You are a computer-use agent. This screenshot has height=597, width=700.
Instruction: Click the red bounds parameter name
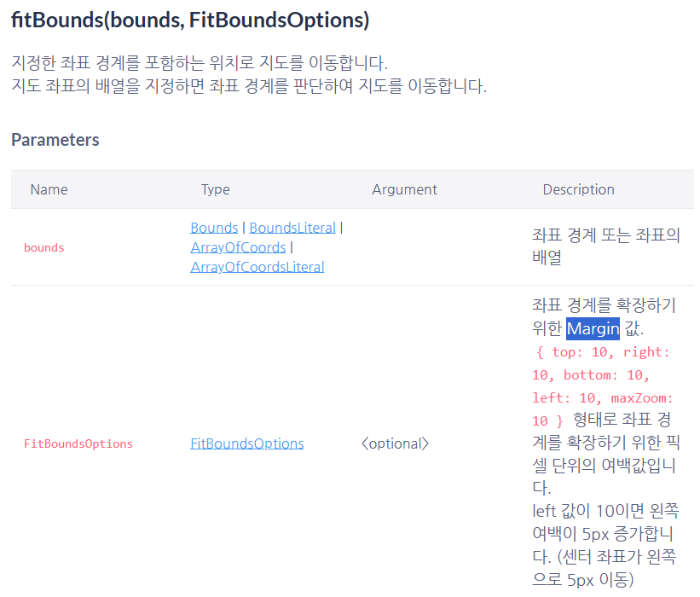pyautogui.click(x=44, y=248)
